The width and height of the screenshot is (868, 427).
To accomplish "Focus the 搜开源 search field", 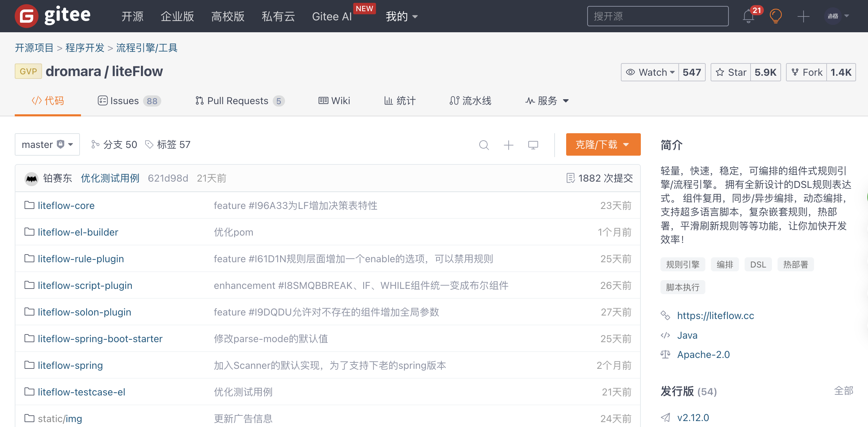I will pyautogui.click(x=658, y=16).
